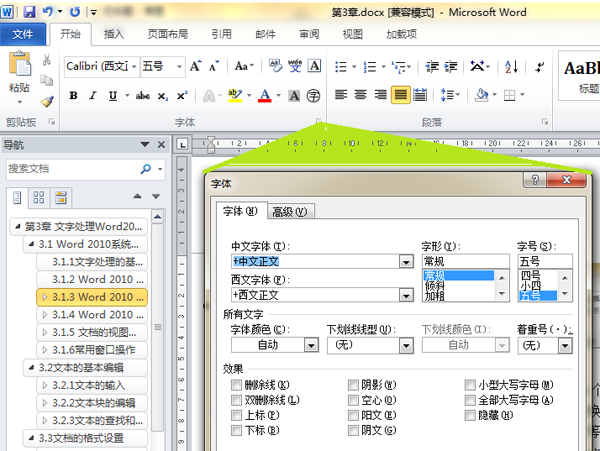Click the numbered list icon
Screen dimensions: 600x451
370,67
